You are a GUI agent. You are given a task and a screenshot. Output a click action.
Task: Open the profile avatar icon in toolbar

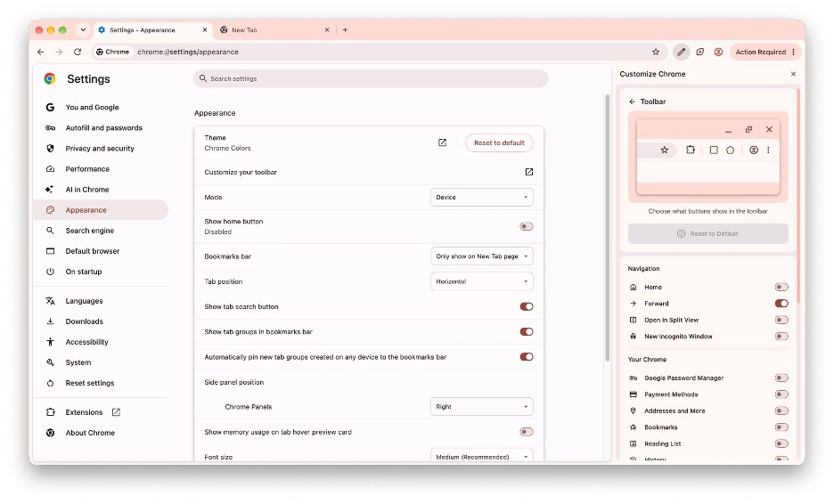[x=718, y=53]
